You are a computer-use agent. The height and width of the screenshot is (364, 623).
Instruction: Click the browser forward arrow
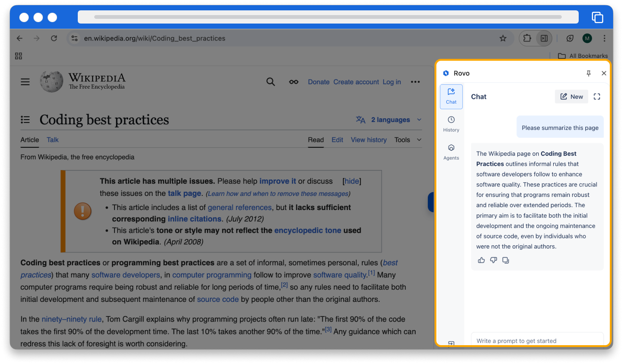point(37,38)
